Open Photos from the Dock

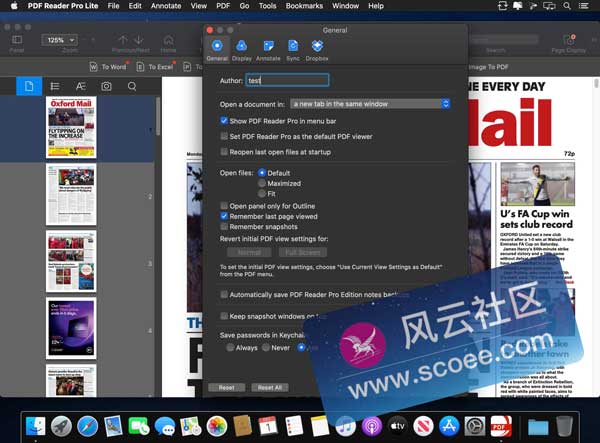point(217,426)
